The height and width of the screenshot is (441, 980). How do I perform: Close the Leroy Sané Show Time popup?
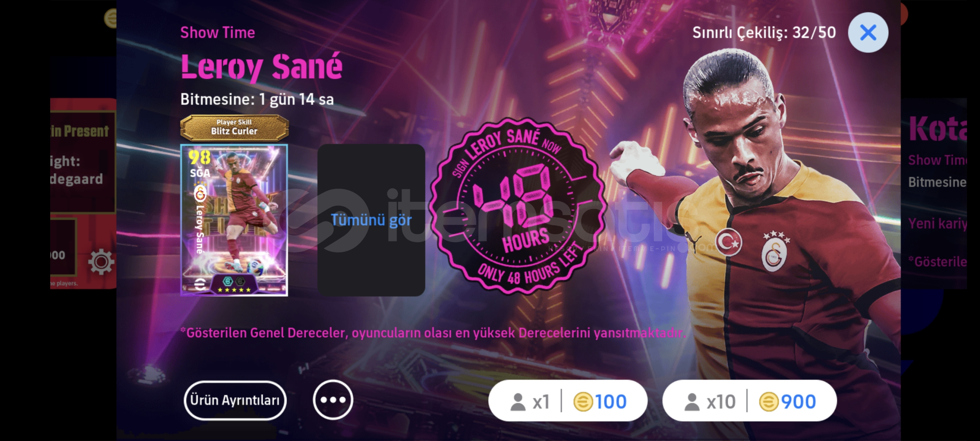[x=868, y=32]
